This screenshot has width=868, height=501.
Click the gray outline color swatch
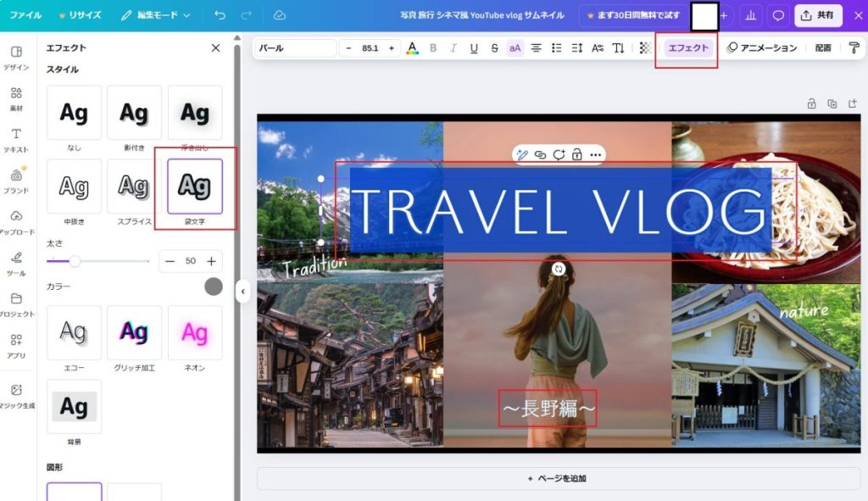click(214, 287)
